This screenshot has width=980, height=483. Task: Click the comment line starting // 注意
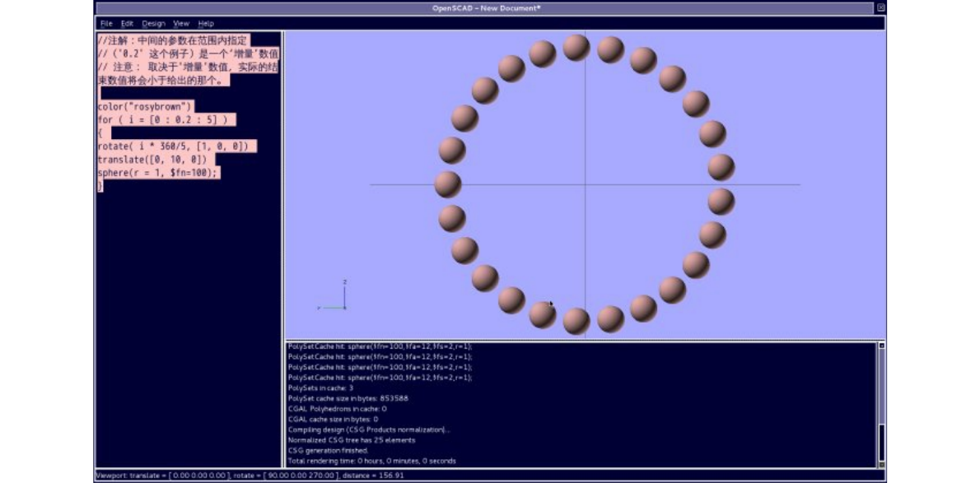pyautogui.click(x=188, y=67)
